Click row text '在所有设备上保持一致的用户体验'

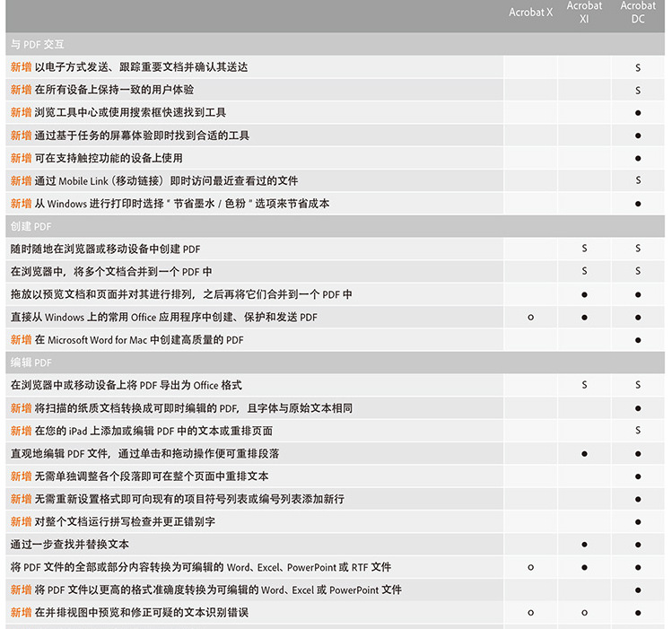coord(114,90)
